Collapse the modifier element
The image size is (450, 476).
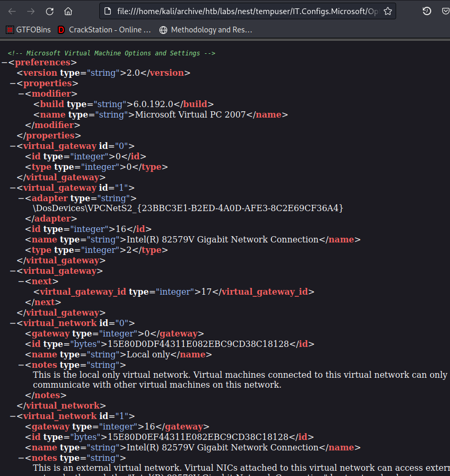(x=21, y=94)
